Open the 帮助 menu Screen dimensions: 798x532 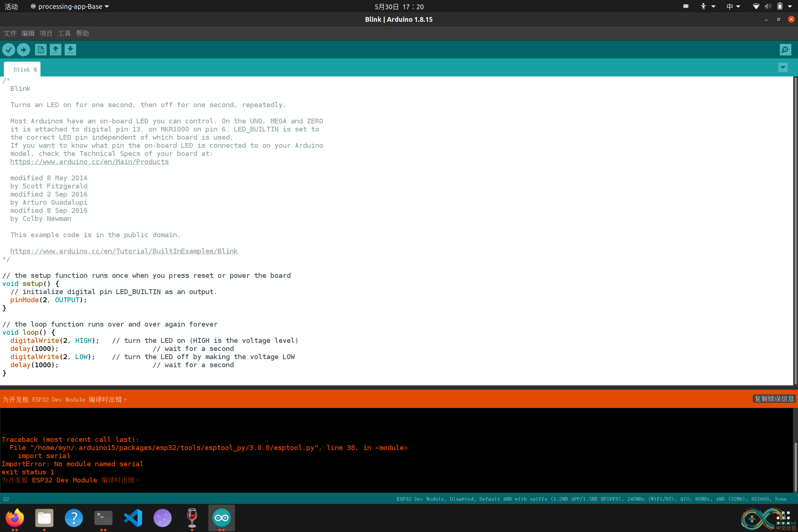coord(82,33)
